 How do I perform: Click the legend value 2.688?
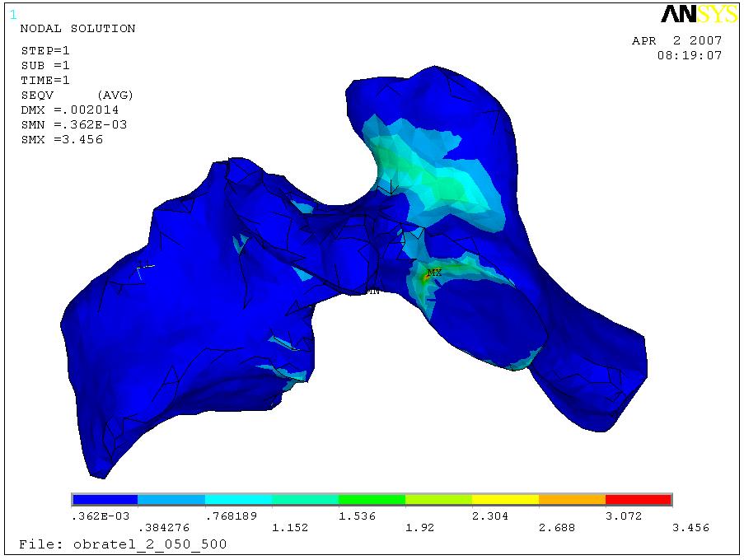(557, 527)
